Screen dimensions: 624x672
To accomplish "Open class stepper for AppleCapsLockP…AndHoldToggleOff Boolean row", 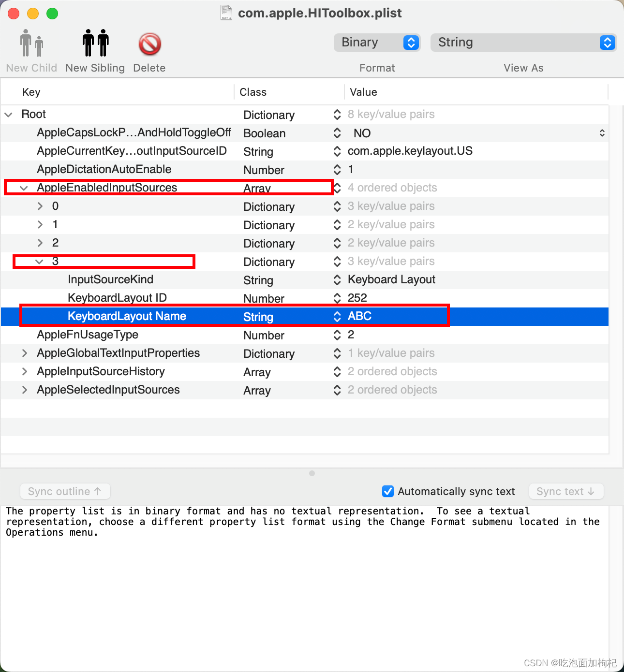I will pos(337,133).
